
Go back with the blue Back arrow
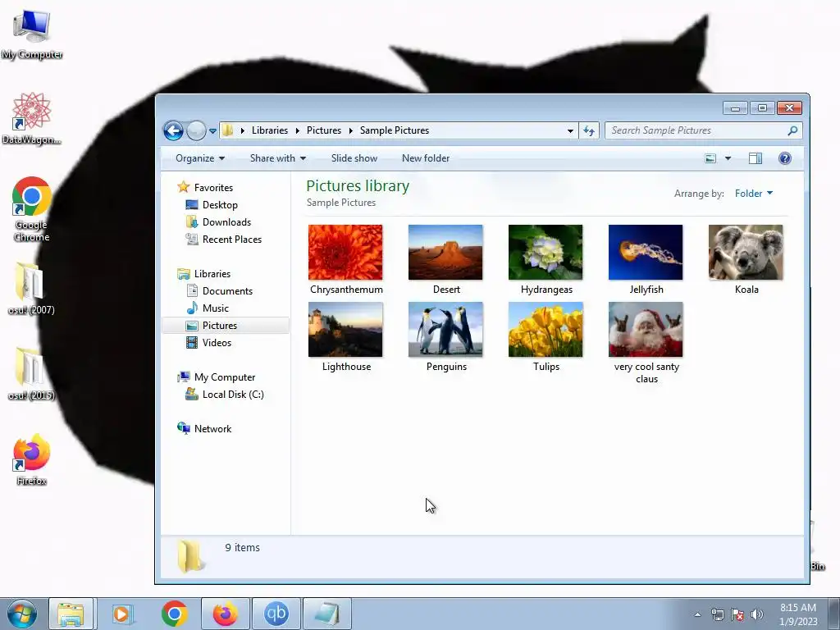[x=174, y=130]
